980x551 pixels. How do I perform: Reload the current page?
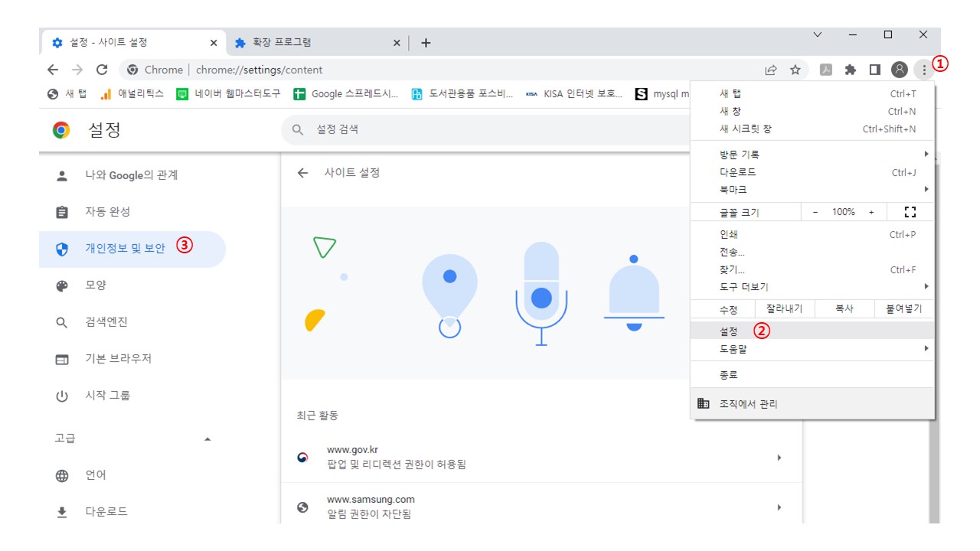tap(102, 70)
